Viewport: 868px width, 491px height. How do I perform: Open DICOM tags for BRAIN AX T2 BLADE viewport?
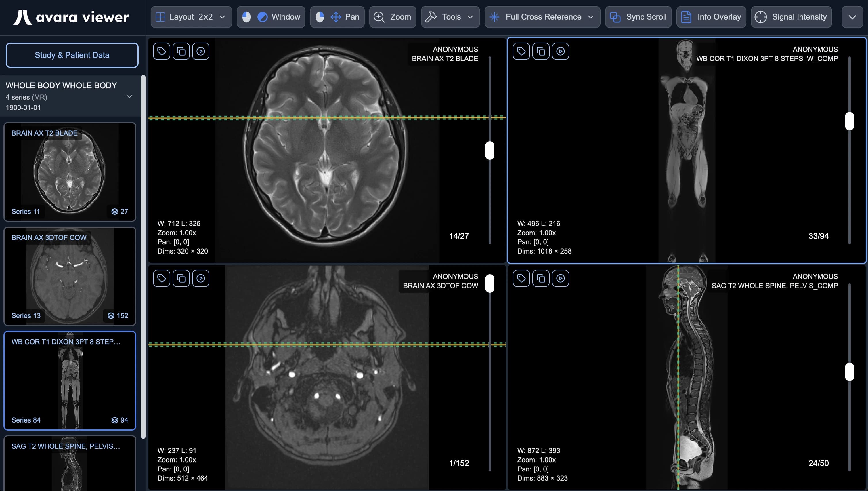161,51
